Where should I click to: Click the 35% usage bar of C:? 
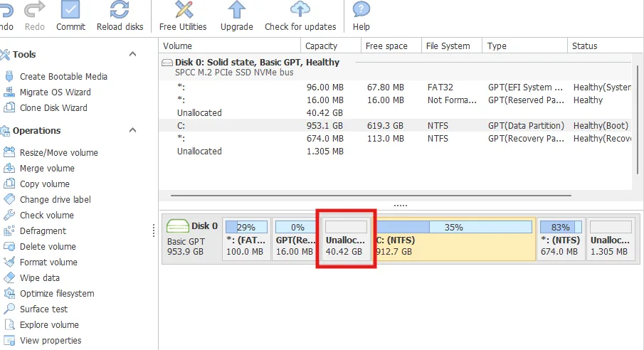[454, 227]
